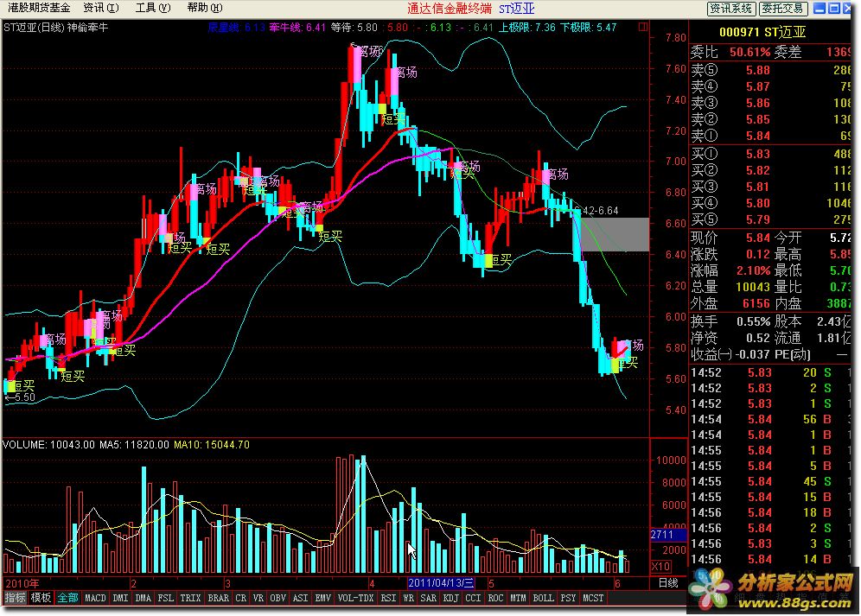Select the DMA indicator
The image size is (861, 616).
coord(143,598)
